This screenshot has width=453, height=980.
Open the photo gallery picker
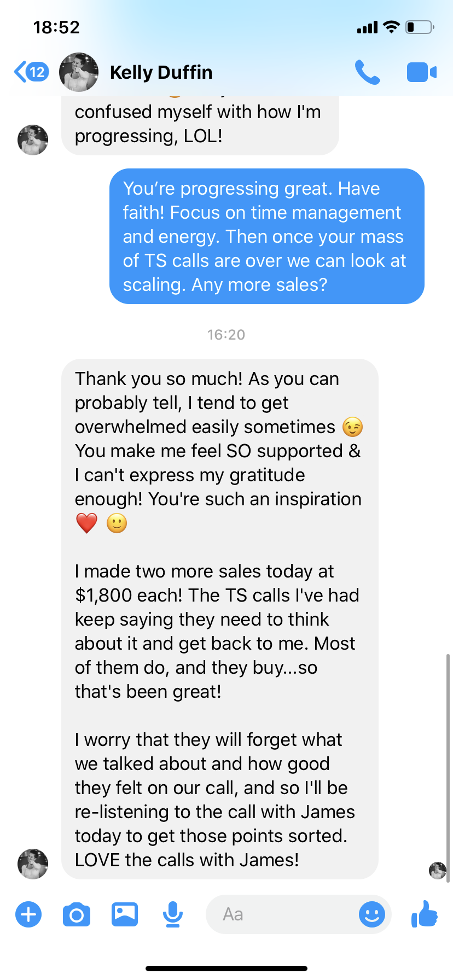tap(125, 914)
